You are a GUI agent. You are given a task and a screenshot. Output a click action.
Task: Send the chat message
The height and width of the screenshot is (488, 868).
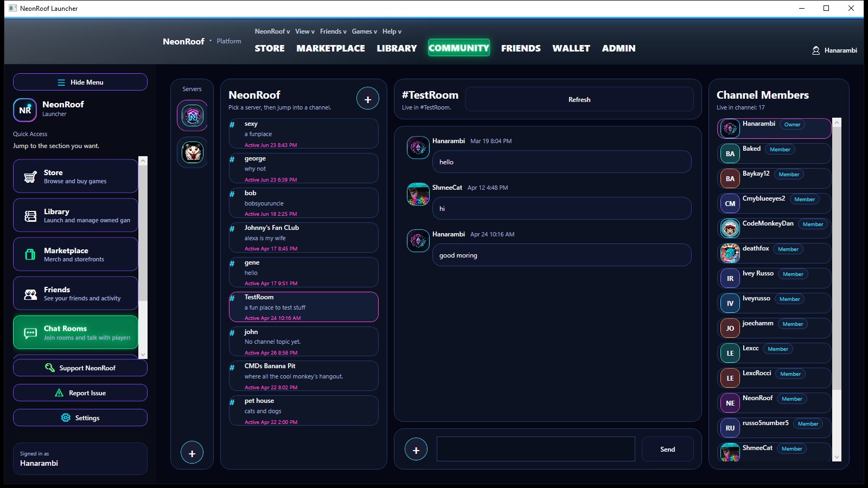click(x=668, y=449)
